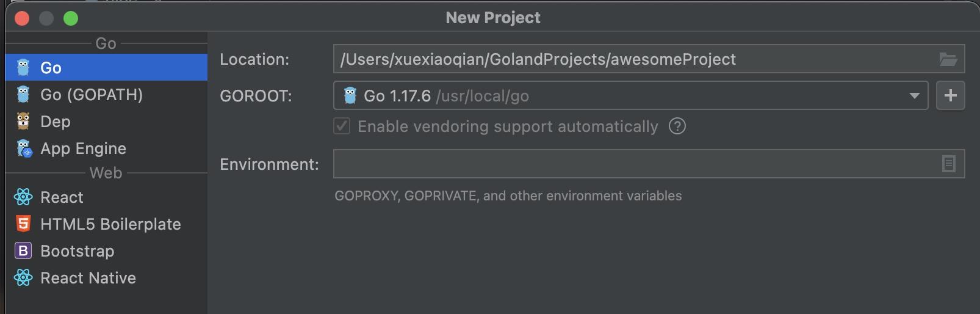Click the Dep project icon
980x314 pixels.
(x=23, y=121)
